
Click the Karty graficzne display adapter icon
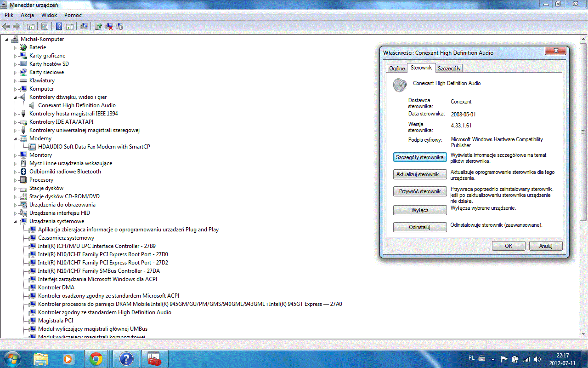[x=23, y=56]
